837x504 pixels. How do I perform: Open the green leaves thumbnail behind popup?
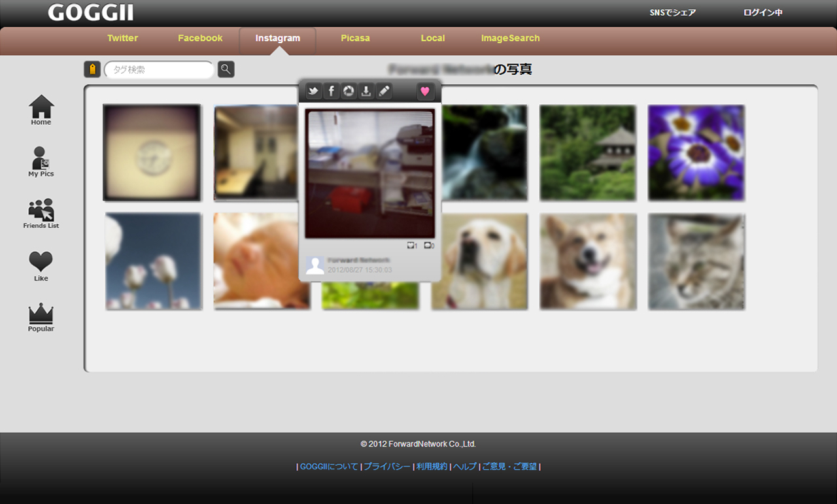point(370,296)
